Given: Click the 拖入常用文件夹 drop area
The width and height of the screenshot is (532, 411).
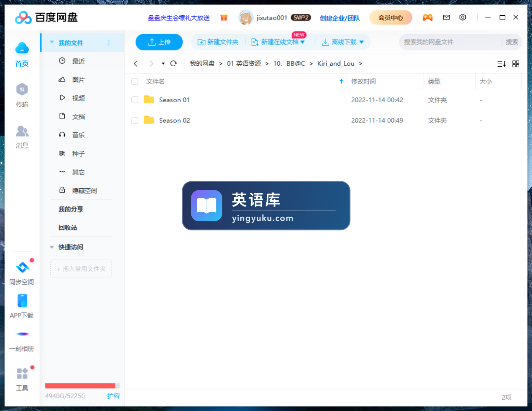Looking at the screenshot, I should point(81,269).
